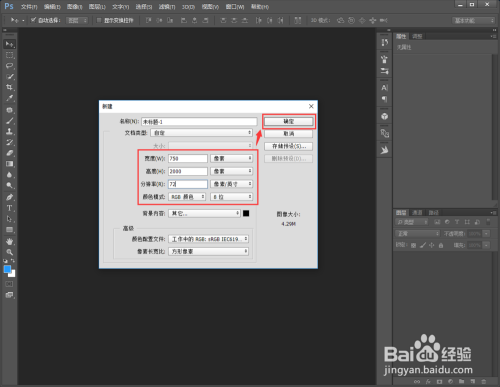Select the Spot Healing Brush tool
The height and width of the screenshot is (387, 500).
9,110
